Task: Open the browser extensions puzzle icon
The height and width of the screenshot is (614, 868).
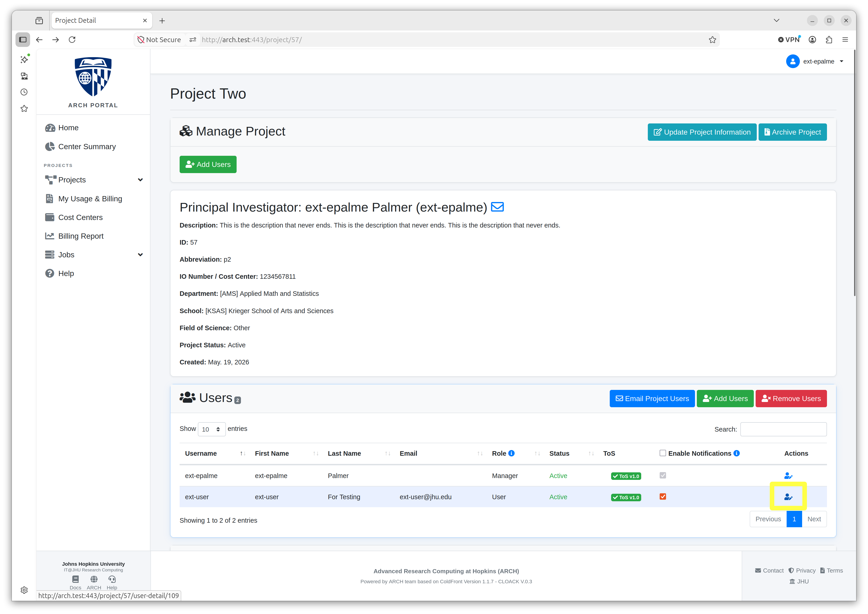Action: [829, 40]
